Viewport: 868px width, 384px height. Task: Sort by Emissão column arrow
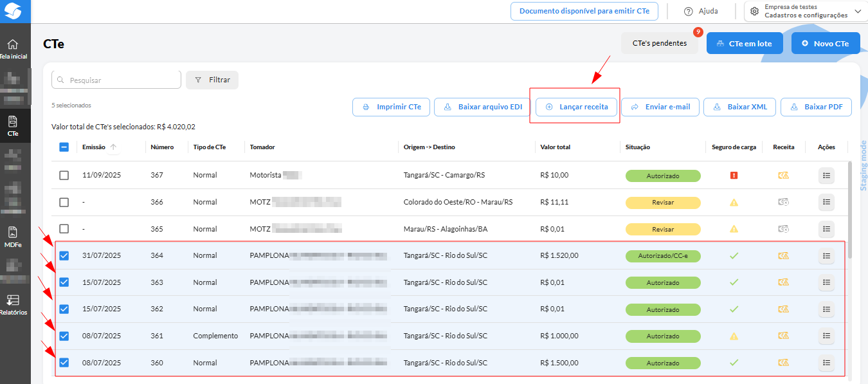click(x=113, y=147)
